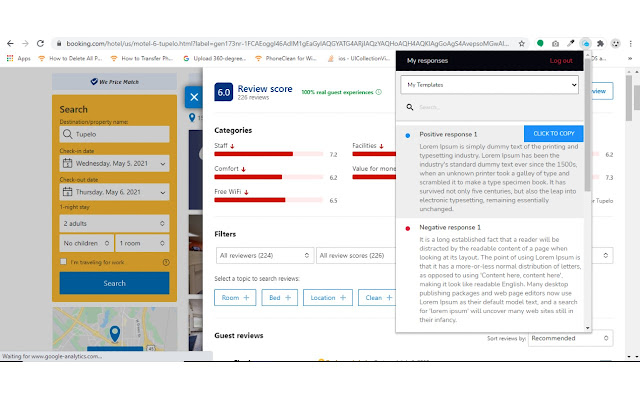Select the Room topic filter
The width and height of the screenshot is (640, 400).
coord(235,298)
